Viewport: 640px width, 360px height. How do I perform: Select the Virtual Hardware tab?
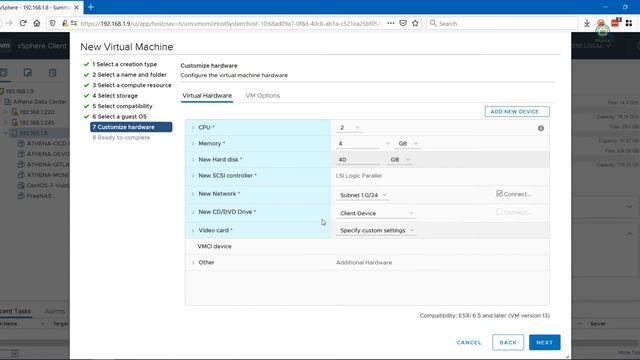coord(207,96)
